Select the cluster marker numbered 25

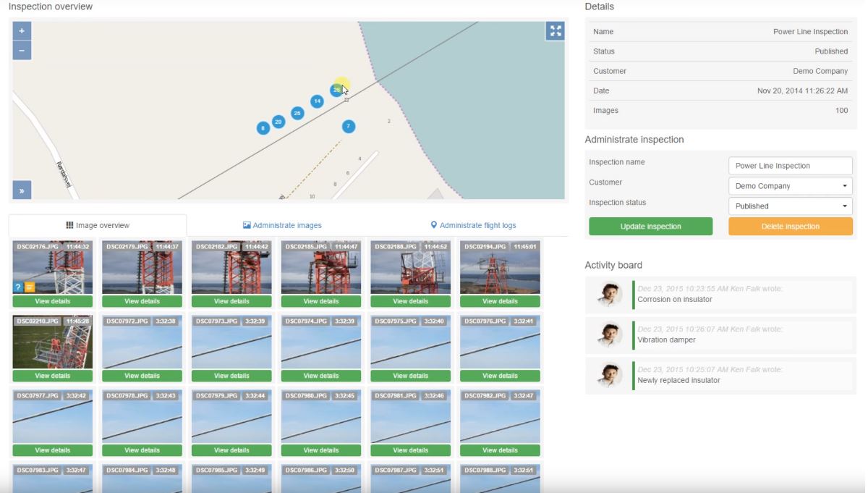[x=297, y=113]
